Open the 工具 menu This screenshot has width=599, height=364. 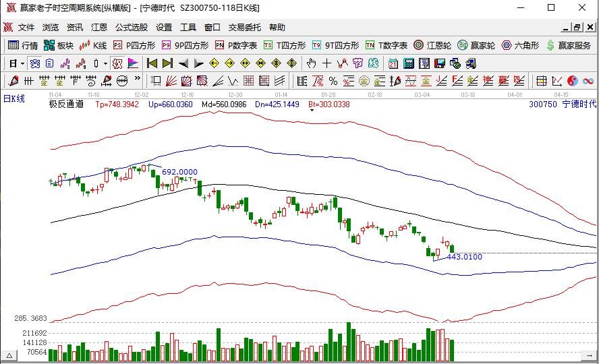[x=188, y=28]
